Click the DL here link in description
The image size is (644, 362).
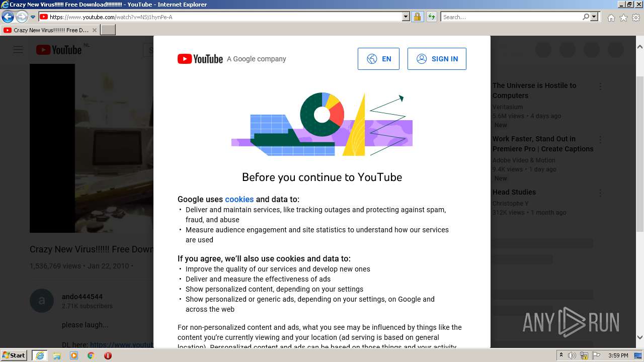pos(122,345)
